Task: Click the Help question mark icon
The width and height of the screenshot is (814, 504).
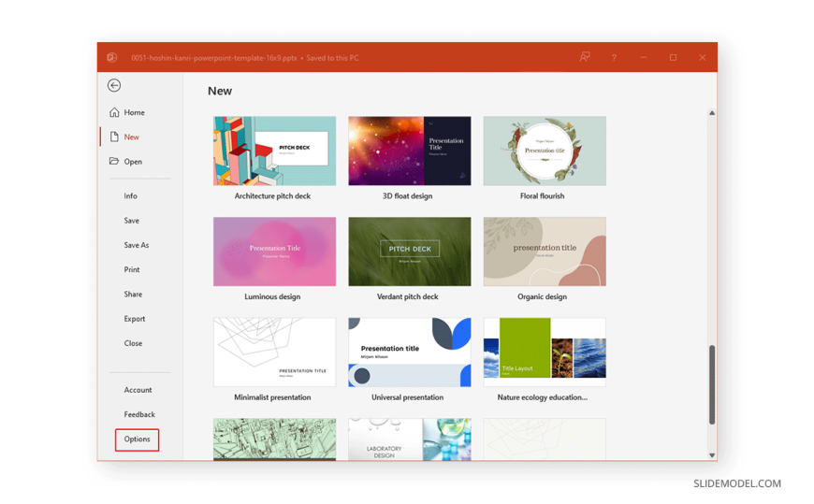Action: click(x=614, y=57)
